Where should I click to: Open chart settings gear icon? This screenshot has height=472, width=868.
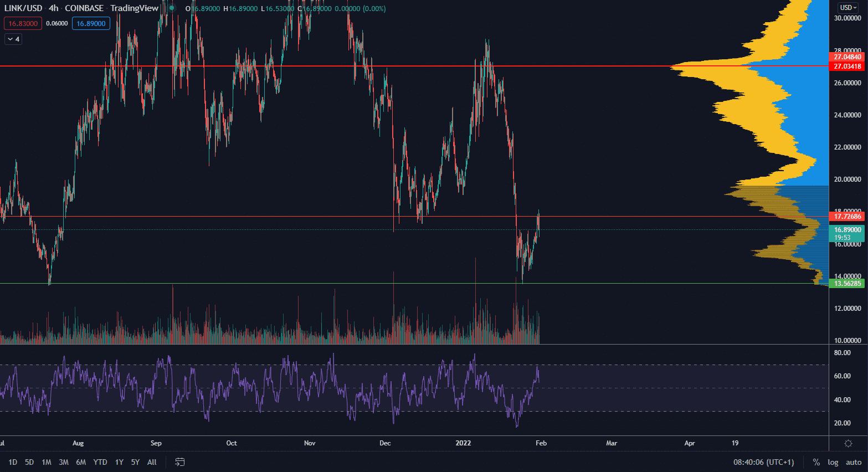click(x=848, y=443)
